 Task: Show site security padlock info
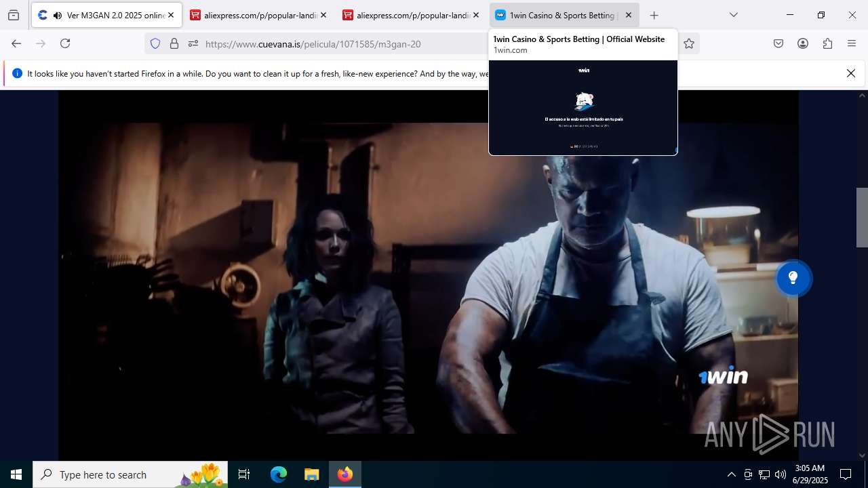point(174,43)
